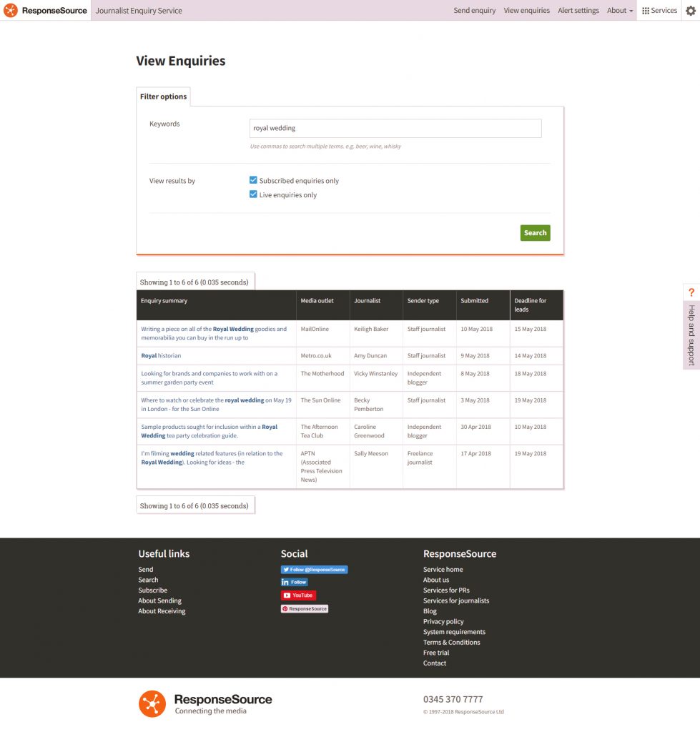Viewport: 700px width, 732px height.
Task: Click journalist name Vicky Winstanley
Action: click(x=376, y=373)
